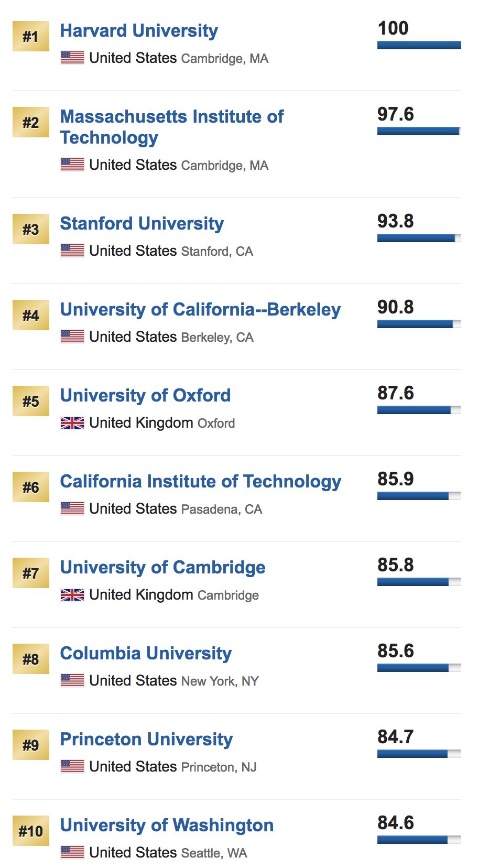Select the University of Oxford link

(x=145, y=396)
